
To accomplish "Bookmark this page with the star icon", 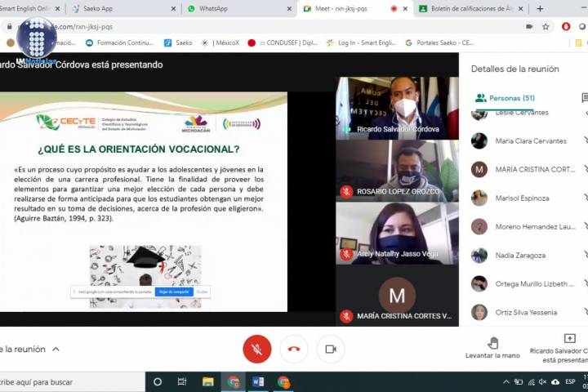I will pos(546,26).
